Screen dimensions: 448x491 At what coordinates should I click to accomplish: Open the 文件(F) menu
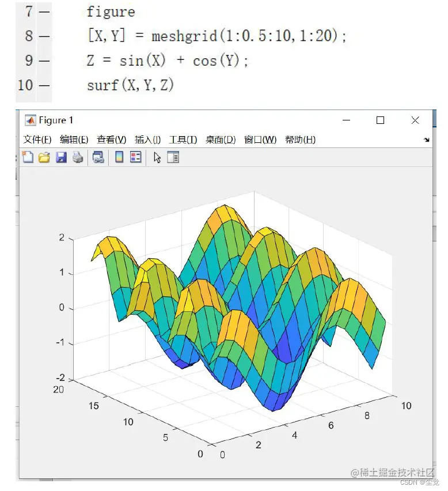tap(37, 139)
